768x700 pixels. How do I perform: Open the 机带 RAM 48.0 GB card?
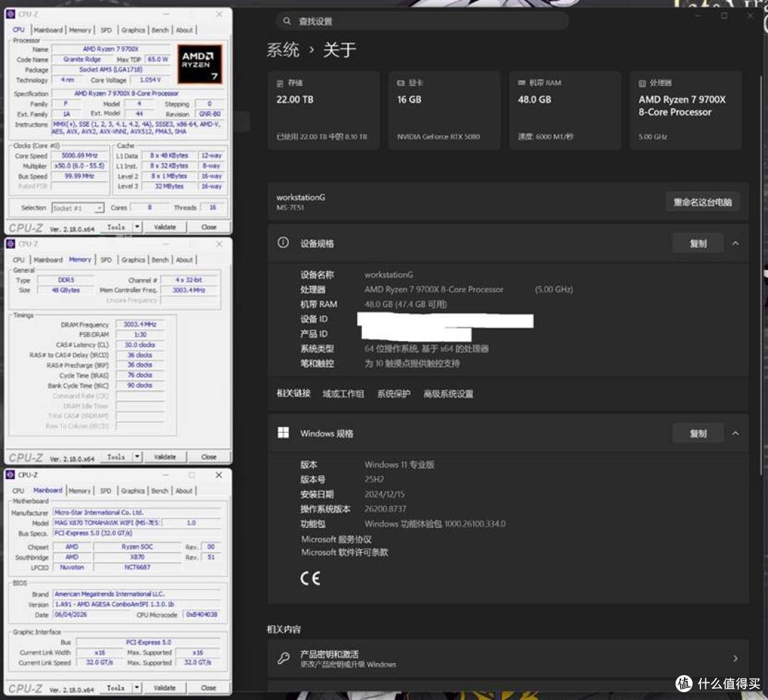pyautogui.click(x=565, y=110)
